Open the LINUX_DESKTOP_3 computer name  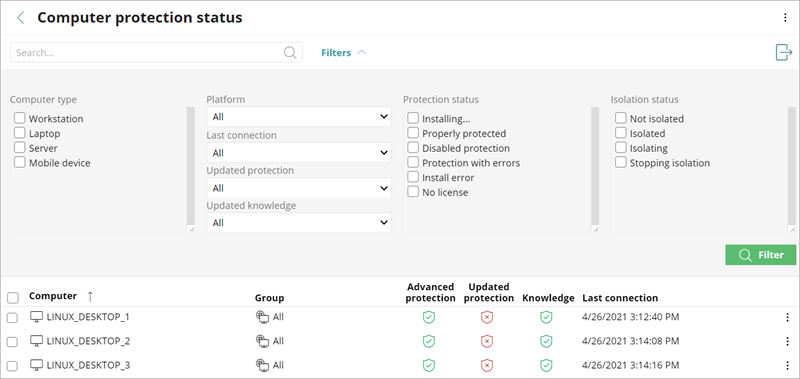(88, 365)
